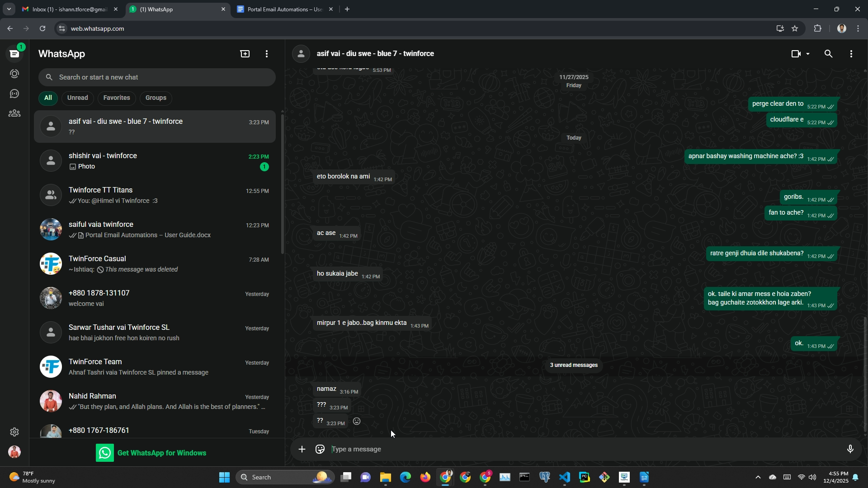Click the new chat icon
This screenshot has width=868, height=488.
[x=245, y=54]
